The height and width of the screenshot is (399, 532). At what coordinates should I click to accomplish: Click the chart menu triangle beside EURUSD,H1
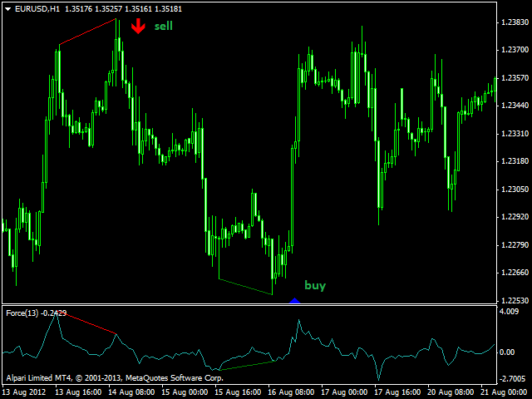click(x=7, y=9)
